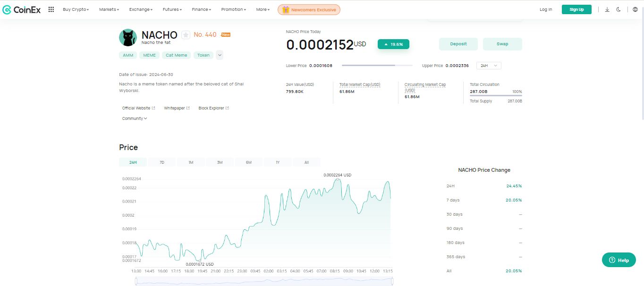Click the Sign Up button

[576, 9]
